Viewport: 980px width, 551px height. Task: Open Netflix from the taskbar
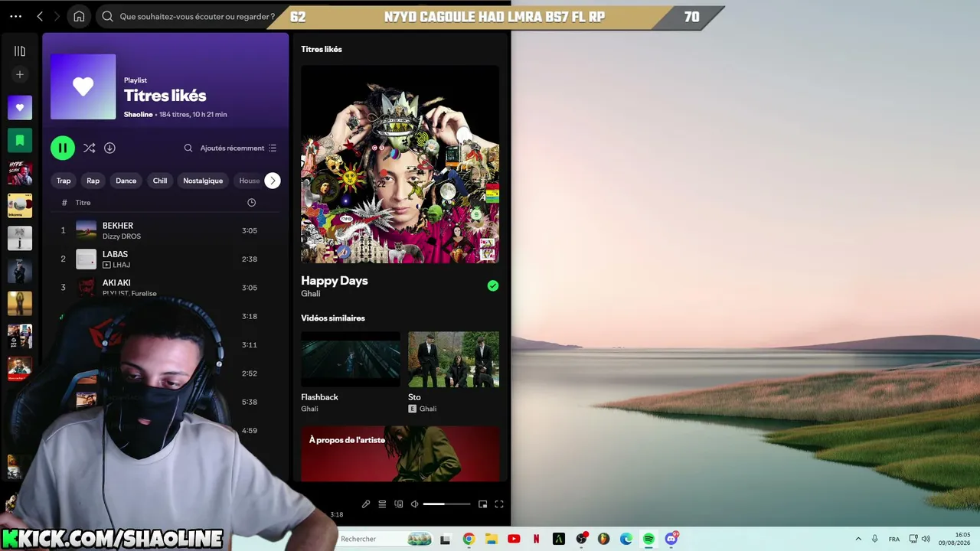536,539
